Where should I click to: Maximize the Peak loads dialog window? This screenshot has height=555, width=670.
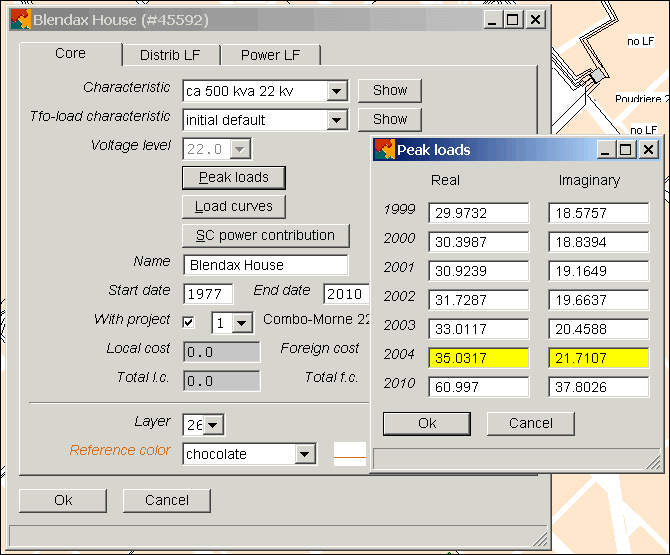pos(627,150)
